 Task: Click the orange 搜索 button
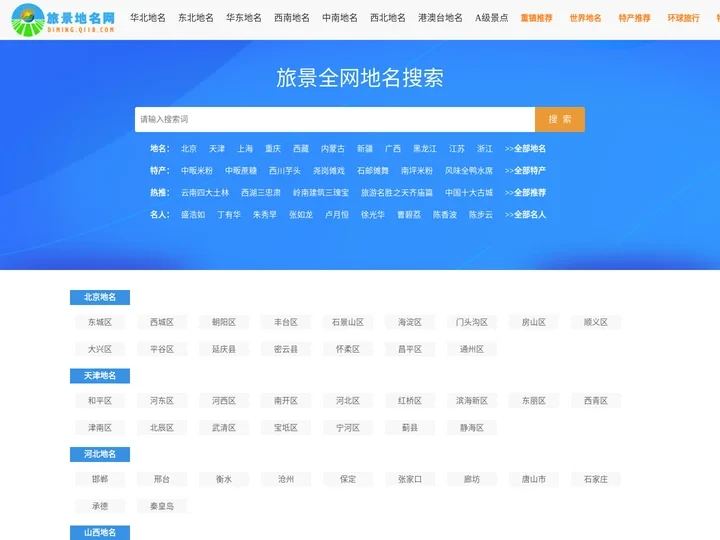click(x=560, y=119)
